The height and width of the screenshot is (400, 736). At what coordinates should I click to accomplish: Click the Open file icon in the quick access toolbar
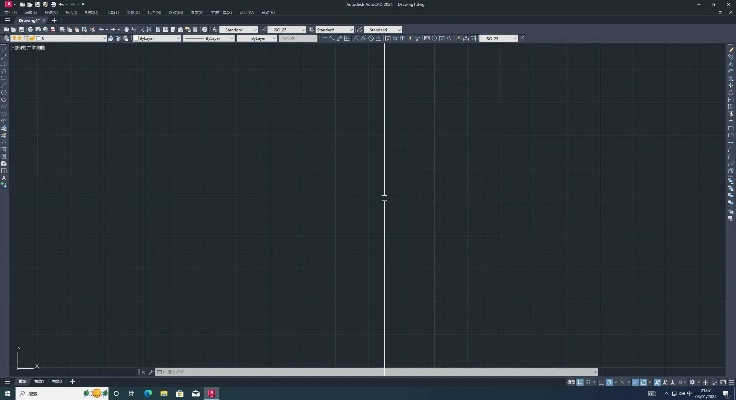[x=28, y=5]
